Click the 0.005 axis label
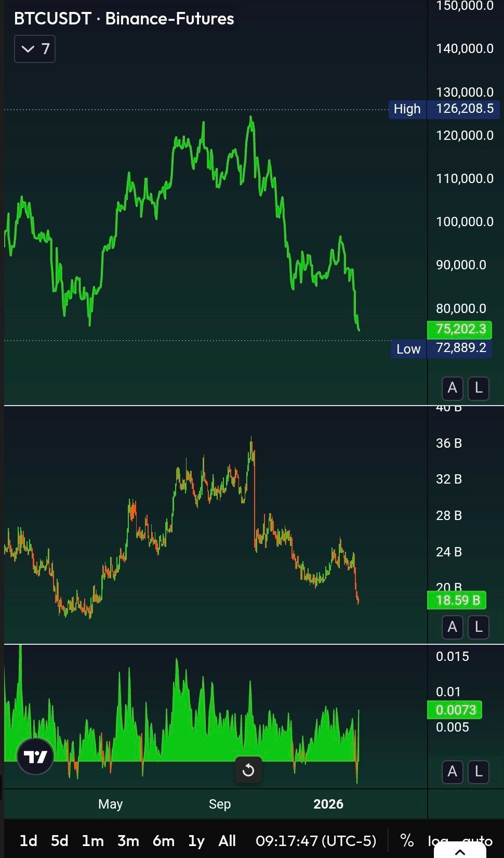The width and height of the screenshot is (504, 858). point(452,727)
